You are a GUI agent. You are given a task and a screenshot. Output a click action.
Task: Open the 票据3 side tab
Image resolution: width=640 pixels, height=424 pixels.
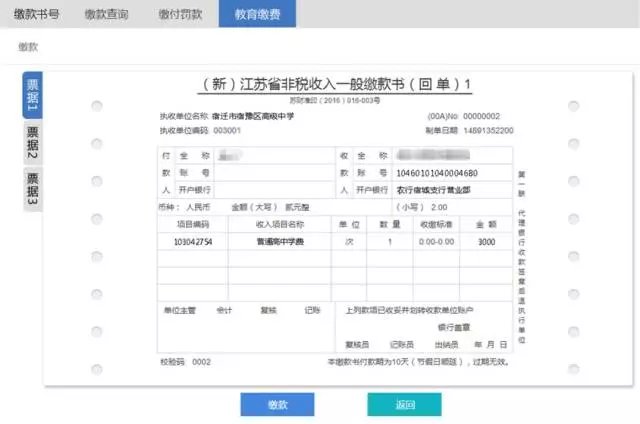[x=31, y=190]
